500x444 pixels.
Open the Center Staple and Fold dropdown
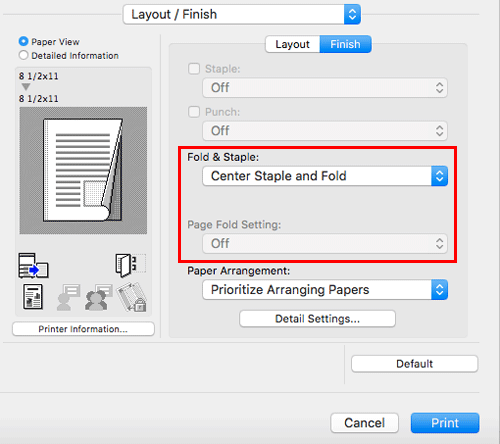tap(325, 176)
